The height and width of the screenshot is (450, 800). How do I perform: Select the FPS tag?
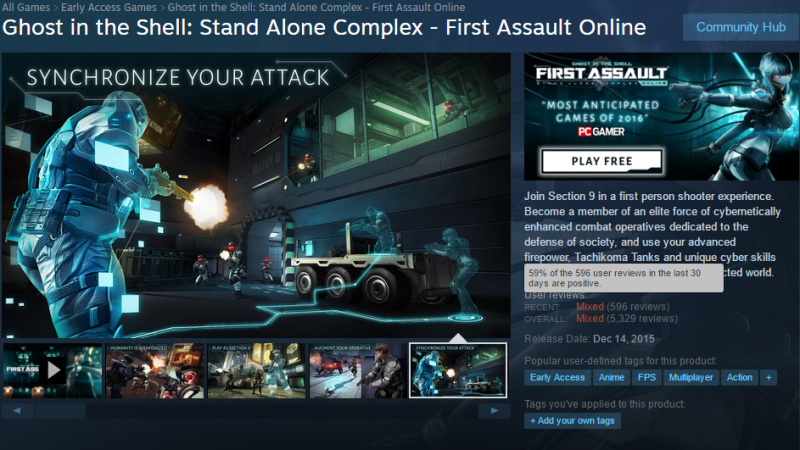coord(646,378)
